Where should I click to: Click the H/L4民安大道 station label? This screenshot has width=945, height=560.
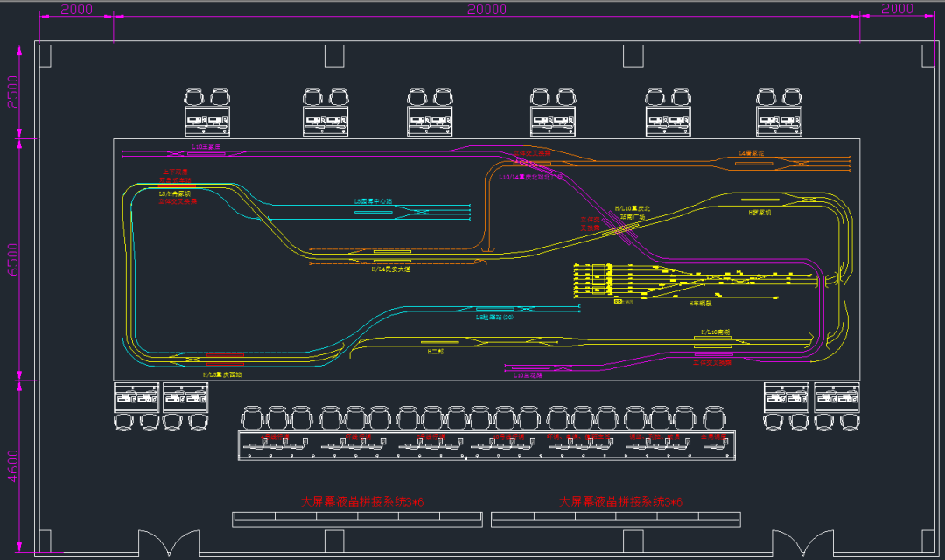(x=390, y=269)
